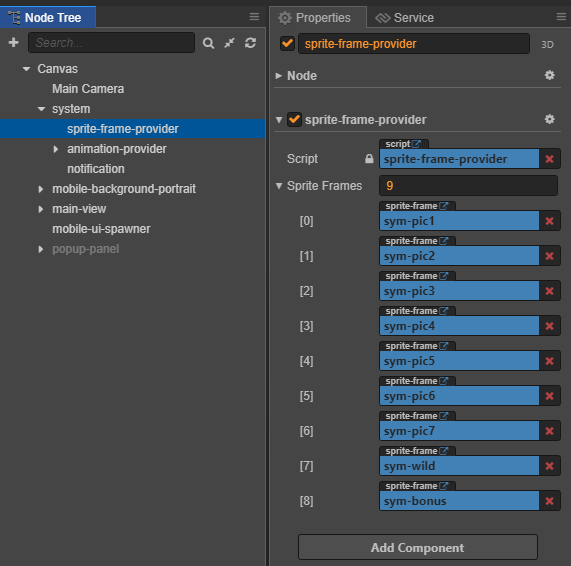The image size is (571, 566).
Task: Toggle the node active checkbox beside the name field
Action: (287, 43)
